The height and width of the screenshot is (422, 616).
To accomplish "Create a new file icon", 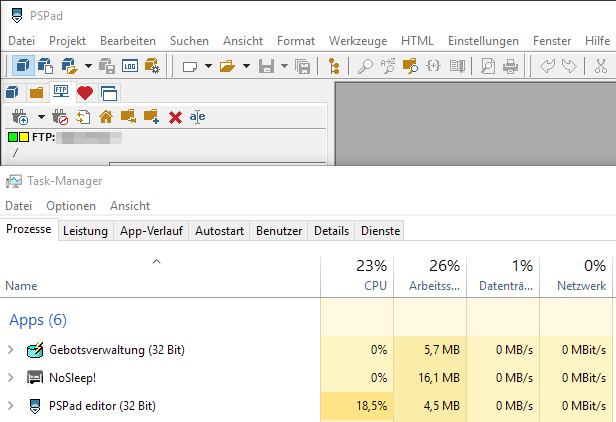I will (x=190, y=66).
